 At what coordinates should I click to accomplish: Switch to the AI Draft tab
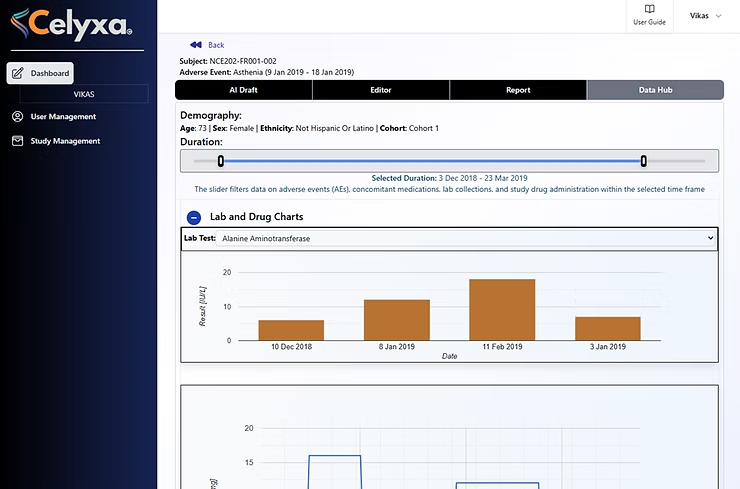click(x=243, y=90)
